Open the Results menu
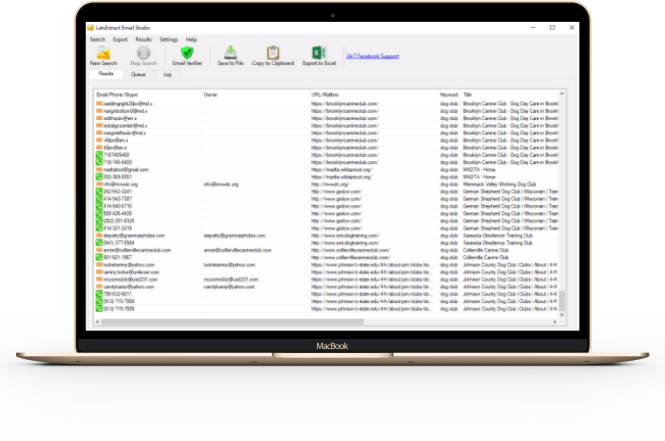This screenshot has width=665, height=441. coord(143,39)
